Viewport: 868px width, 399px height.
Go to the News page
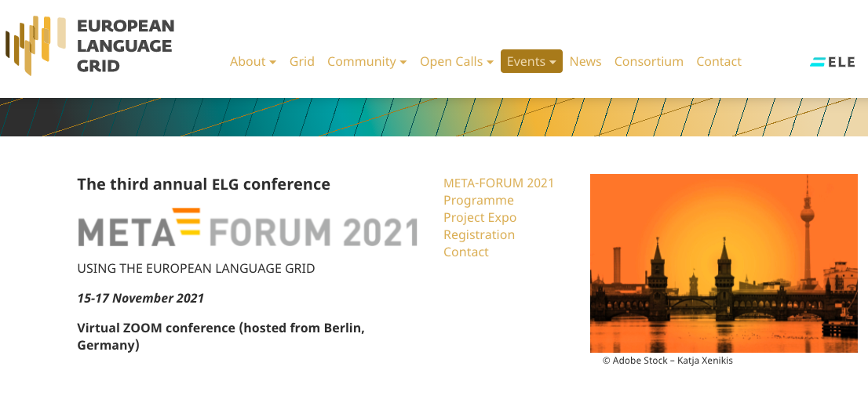point(585,61)
